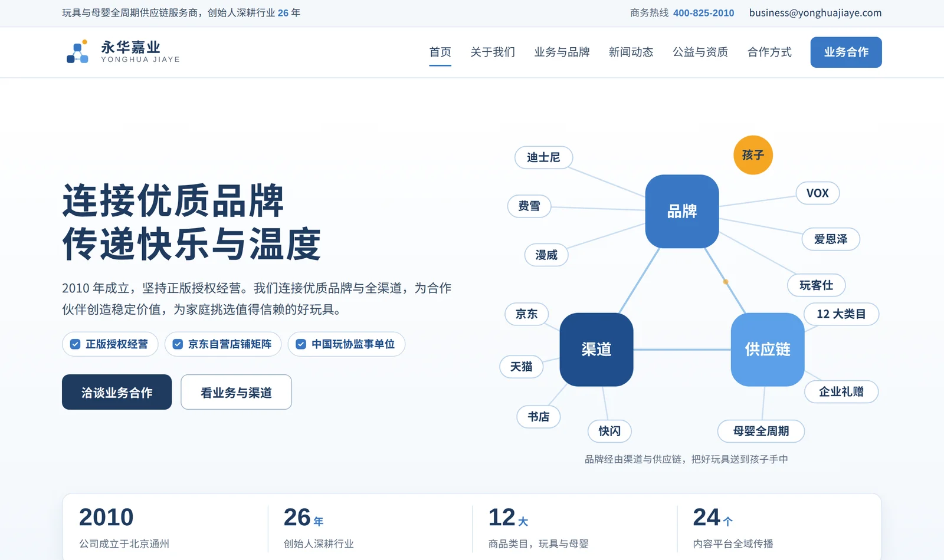Screen dimensions: 944x560
Task: Open the 业务与品牌 menu item
Action: pyautogui.click(x=562, y=52)
